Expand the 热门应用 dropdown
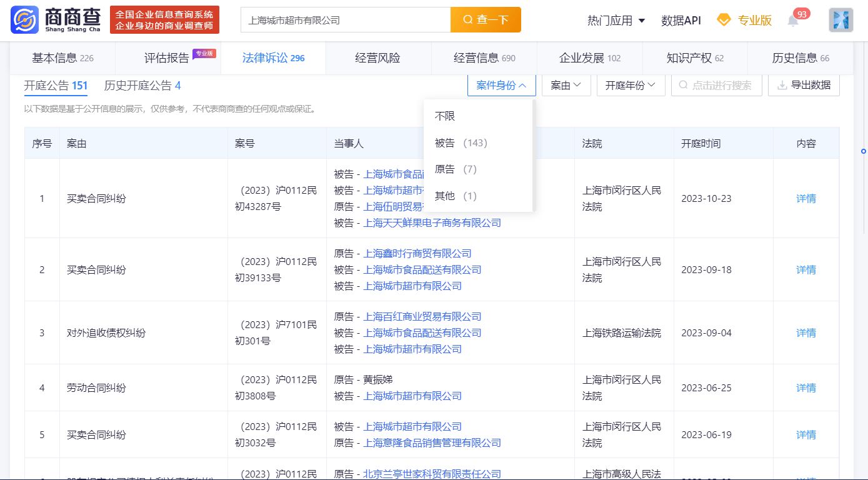Image resolution: width=868 pixels, height=480 pixels. coord(616,21)
